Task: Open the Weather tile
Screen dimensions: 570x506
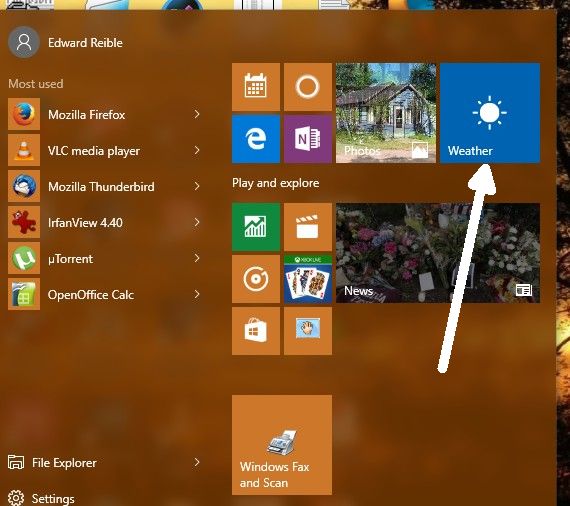Action: pyautogui.click(x=490, y=113)
